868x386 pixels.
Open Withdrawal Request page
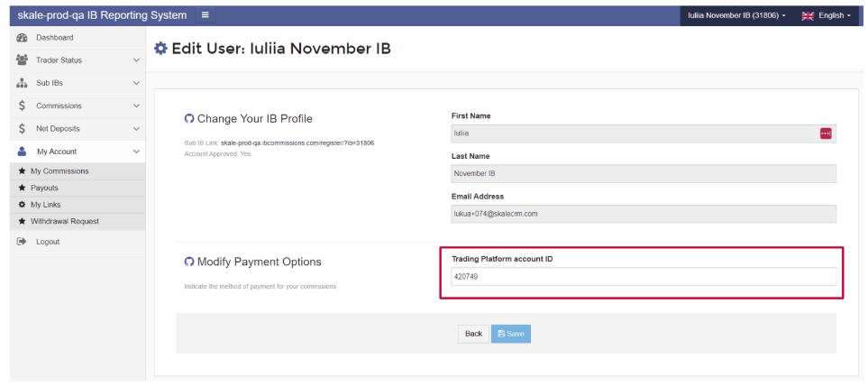tap(64, 221)
